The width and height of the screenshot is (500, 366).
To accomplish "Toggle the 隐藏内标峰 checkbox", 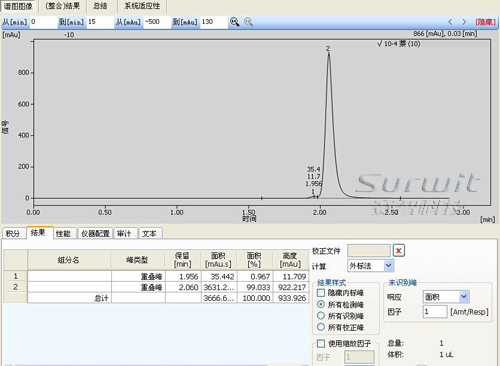I will (x=321, y=293).
